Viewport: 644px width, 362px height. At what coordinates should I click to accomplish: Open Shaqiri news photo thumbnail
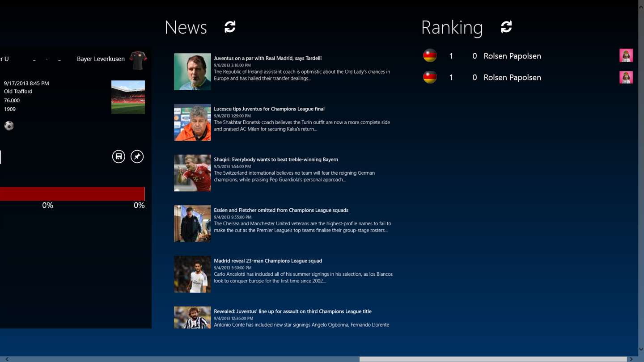click(192, 173)
